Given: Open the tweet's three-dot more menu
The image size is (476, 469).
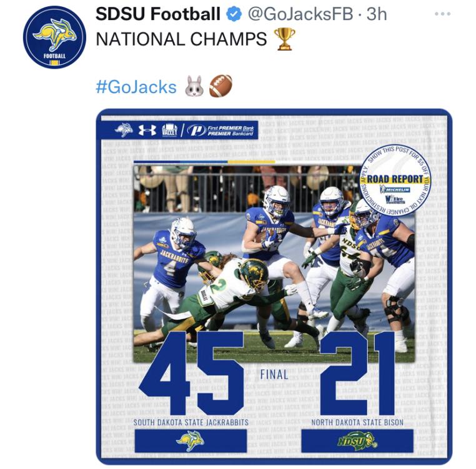Looking at the screenshot, I should [x=443, y=14].
